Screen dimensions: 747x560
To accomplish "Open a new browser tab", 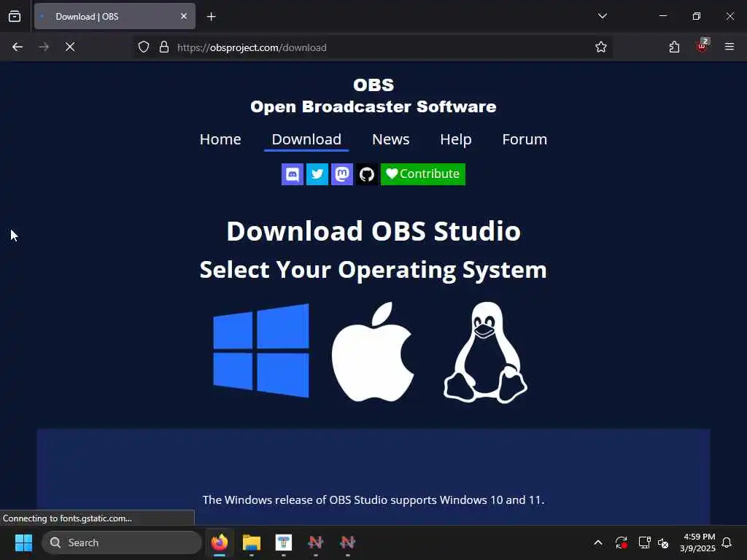I will coord(212,17).
